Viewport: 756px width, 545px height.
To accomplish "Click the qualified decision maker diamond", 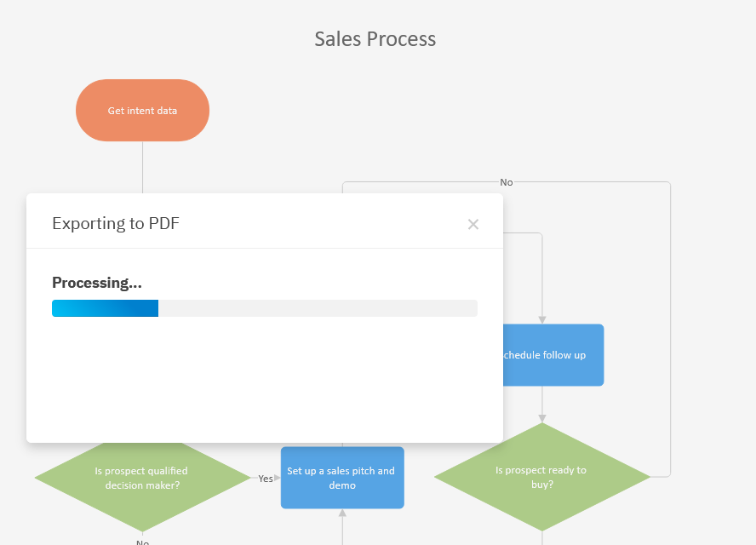I will 141,478.
